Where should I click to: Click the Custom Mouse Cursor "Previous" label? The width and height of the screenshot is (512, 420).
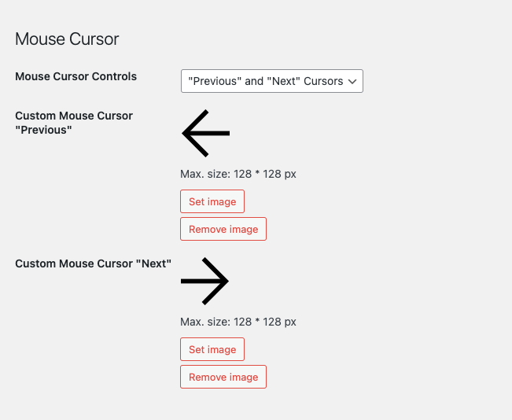74,123
